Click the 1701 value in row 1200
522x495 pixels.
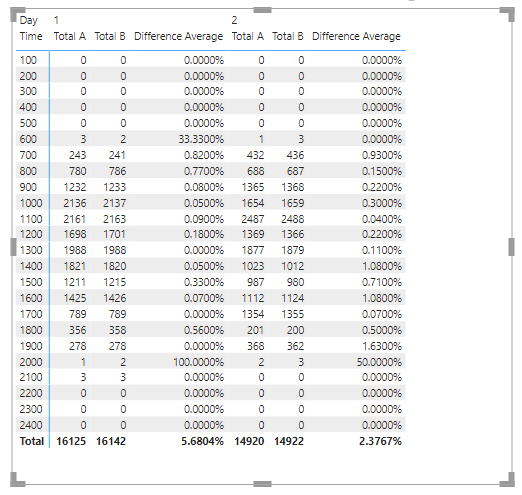[115, 234]
